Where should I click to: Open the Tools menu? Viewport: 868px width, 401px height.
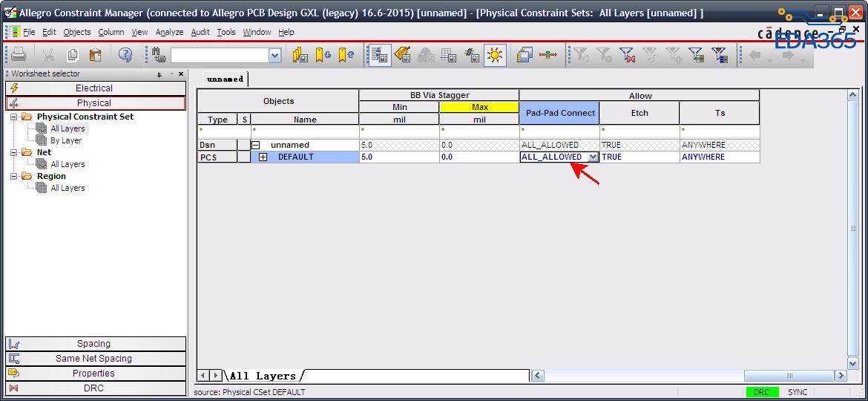click(x=226, y=32)
